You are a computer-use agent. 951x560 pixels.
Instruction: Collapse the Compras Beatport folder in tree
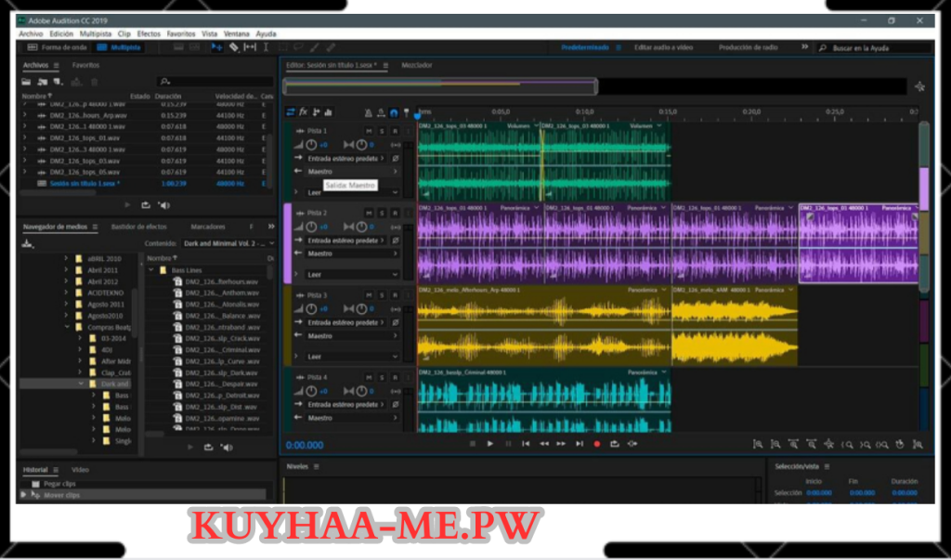(x=67, y=327)
